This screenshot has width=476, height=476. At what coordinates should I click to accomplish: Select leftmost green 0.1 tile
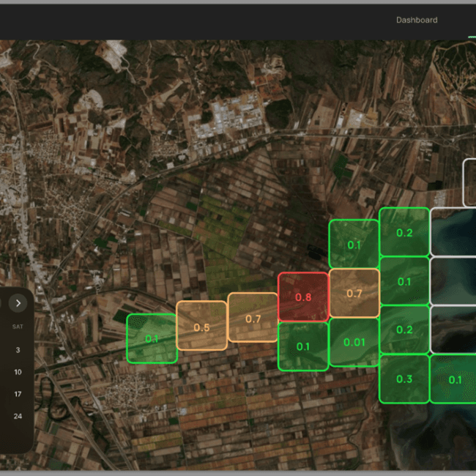[x=152, y=338]
